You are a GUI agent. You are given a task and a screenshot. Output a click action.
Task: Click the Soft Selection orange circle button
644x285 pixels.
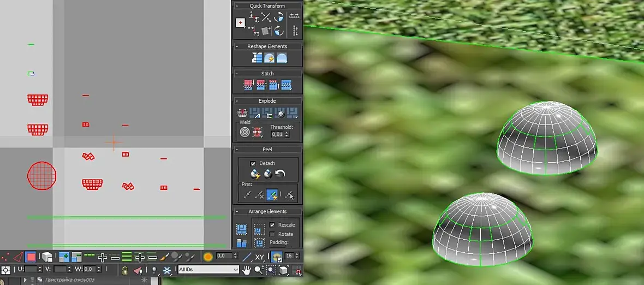click(208, 257)
